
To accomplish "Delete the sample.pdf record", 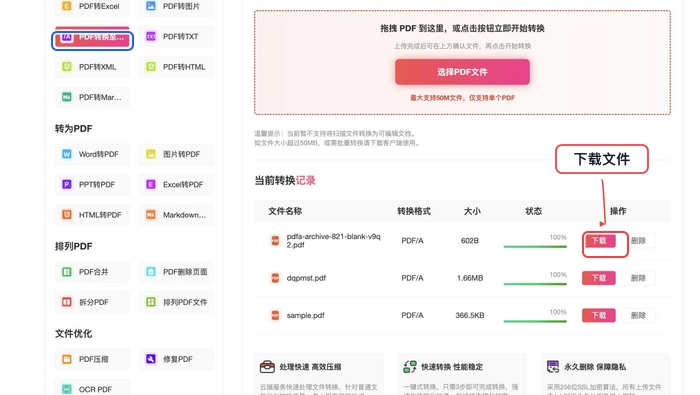I will pyautogui.click(x=638, y=315).
